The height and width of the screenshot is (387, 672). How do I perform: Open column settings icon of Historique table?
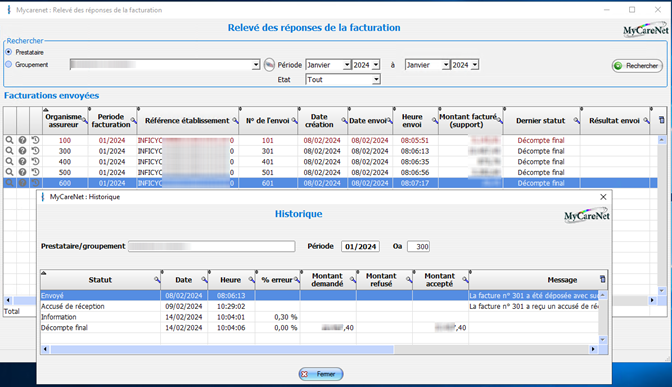603,279
